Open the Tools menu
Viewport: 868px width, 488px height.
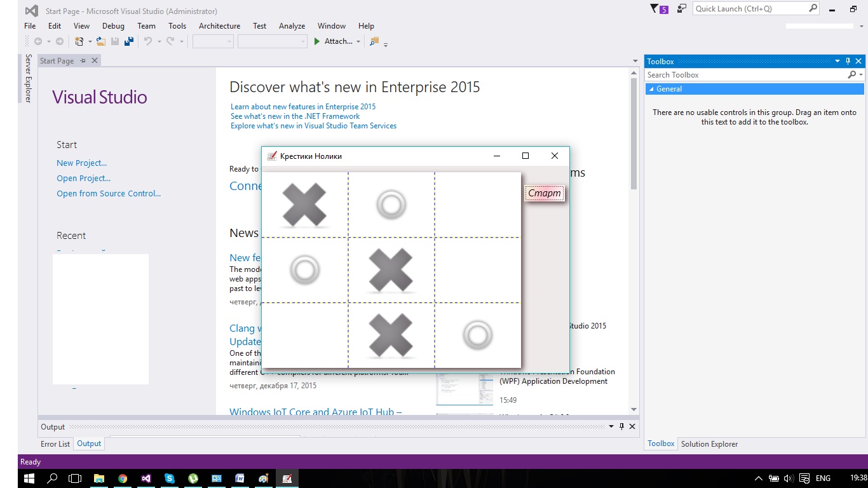click(x=177, y=26)
